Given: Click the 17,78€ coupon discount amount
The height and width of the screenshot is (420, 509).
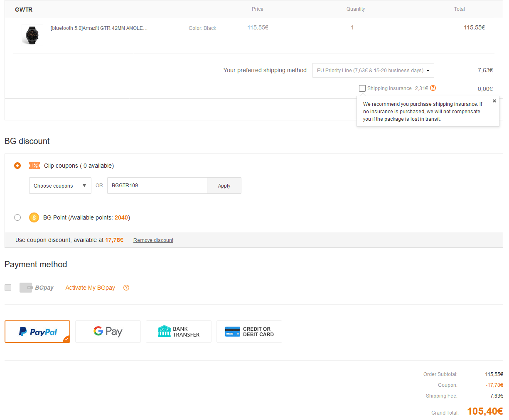Looking at the screenshot, I should point(114,240).
